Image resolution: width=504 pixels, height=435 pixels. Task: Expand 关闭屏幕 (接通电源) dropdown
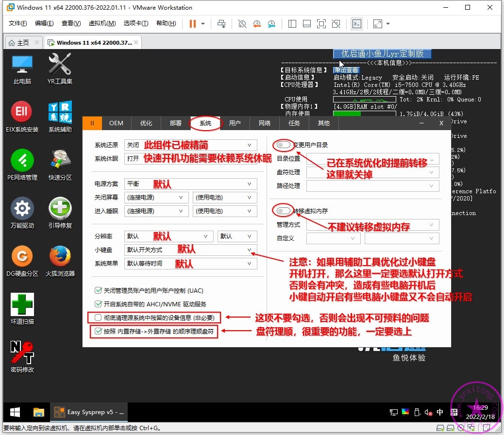pos(156,198)
